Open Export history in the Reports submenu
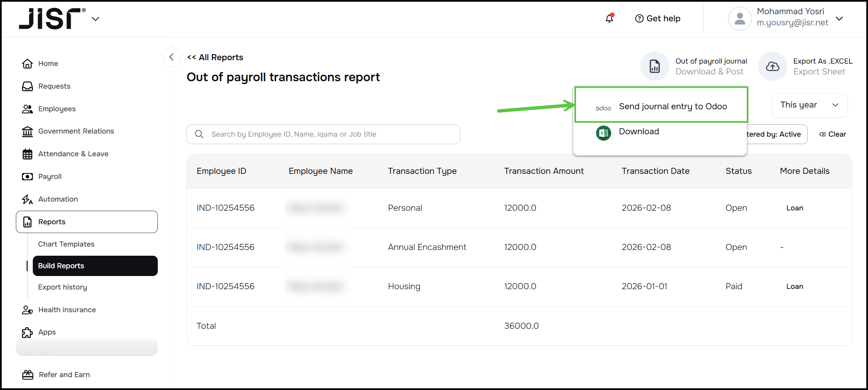868x390 pixels. coord(63,287)
